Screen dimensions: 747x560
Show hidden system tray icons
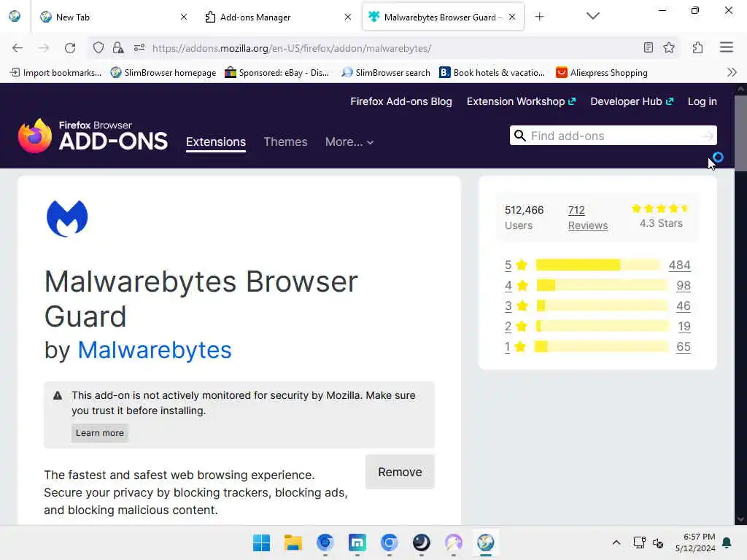pos(616,542)
